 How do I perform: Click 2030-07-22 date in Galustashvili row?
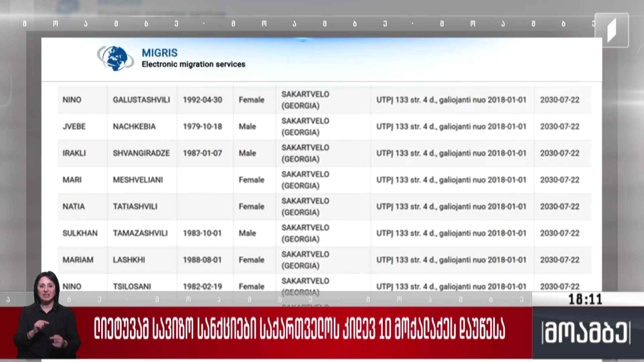point(559,100)
